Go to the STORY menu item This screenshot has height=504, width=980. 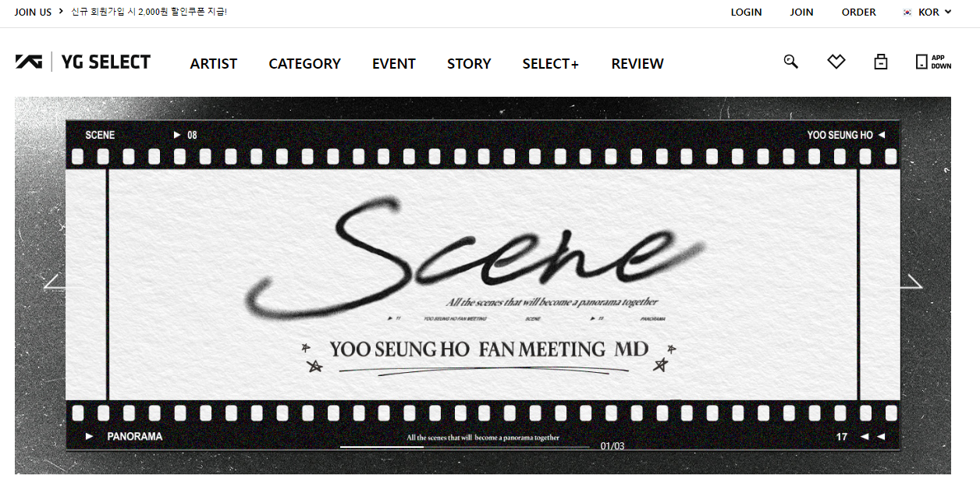point(469,64)
